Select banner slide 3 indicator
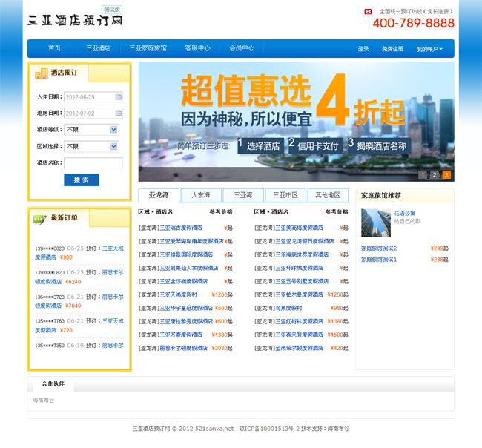 pos(446,175)
